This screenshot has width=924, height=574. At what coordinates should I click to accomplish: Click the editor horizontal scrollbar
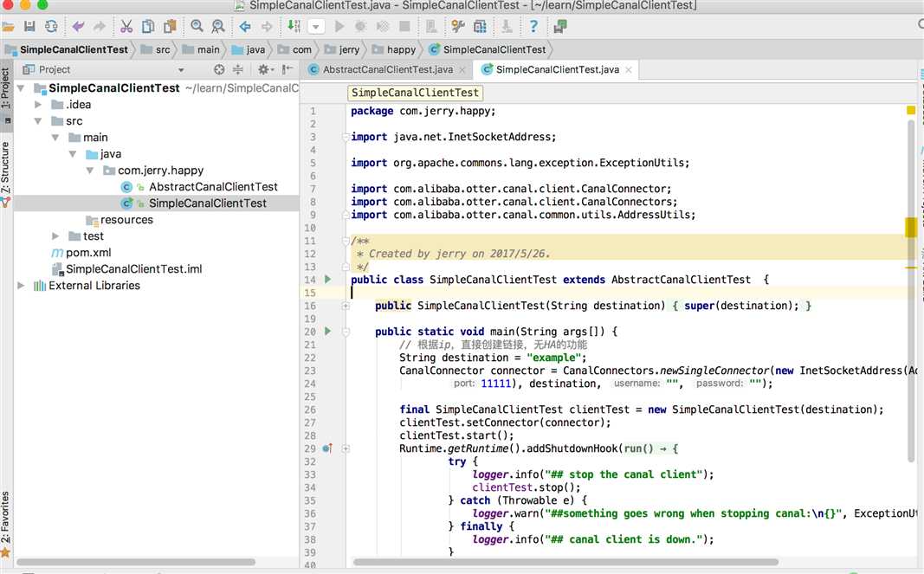565,562
